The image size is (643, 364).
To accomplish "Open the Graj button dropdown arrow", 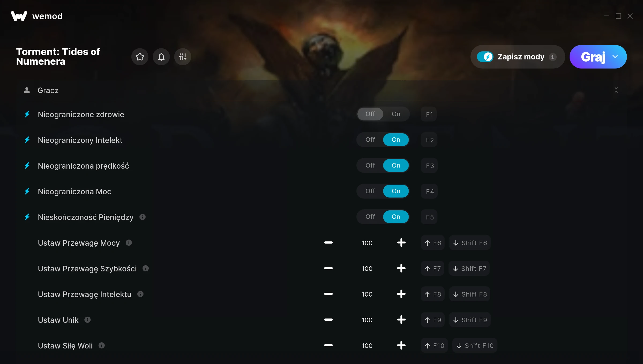I will pyautogui.click(x=615, y=57).
